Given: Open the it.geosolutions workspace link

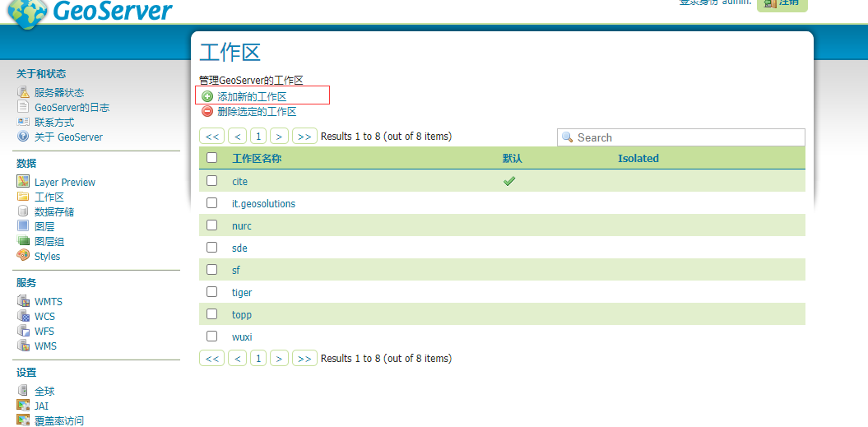Looking at the screenshot, I should [x=263, y=203].
